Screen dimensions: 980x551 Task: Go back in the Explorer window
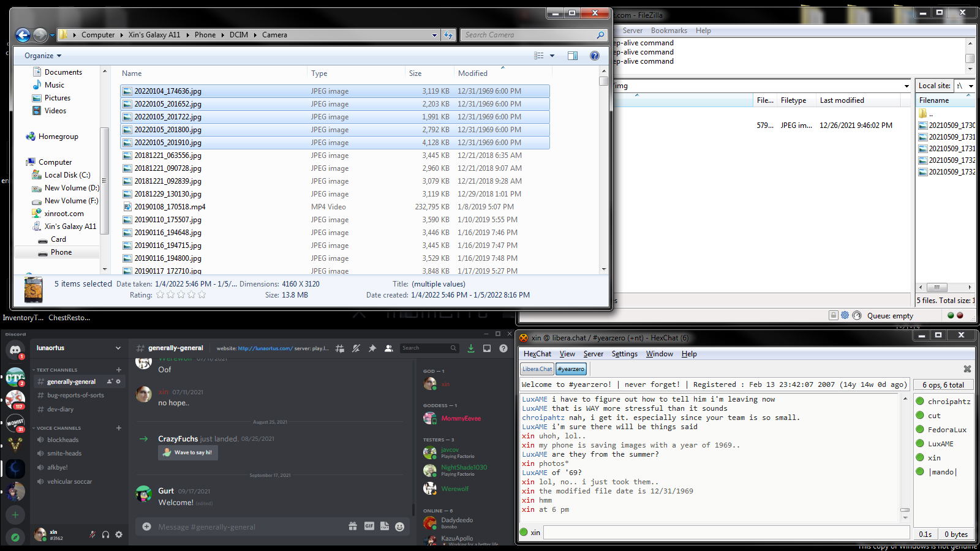coord(23,35)
